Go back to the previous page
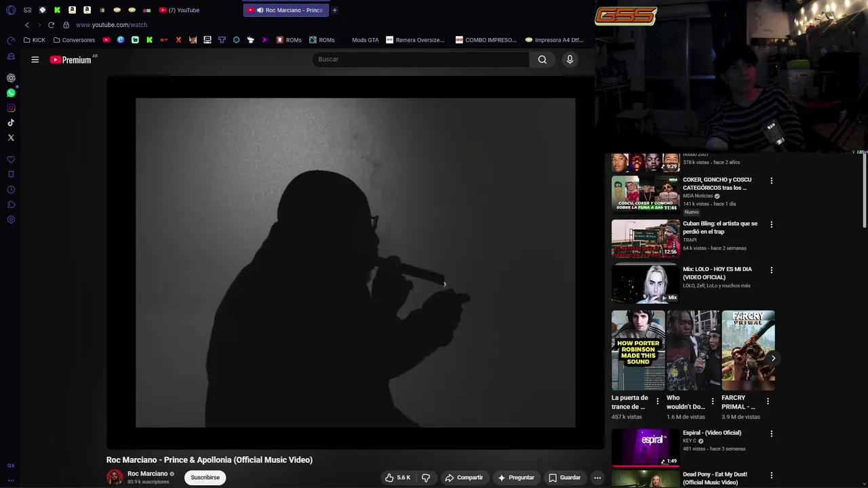The height and width of the screenshot is (488, 868). click(27, 25)
